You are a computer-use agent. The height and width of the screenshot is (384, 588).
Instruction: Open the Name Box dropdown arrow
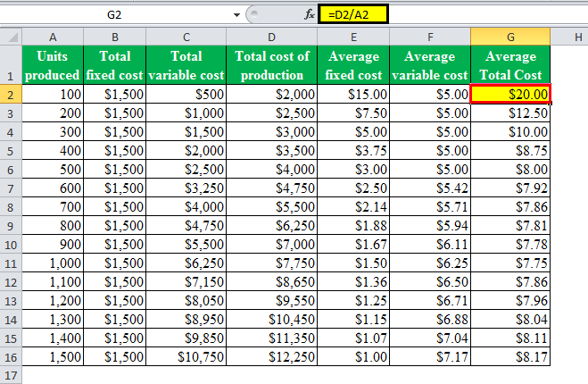(x=236, y=15)
